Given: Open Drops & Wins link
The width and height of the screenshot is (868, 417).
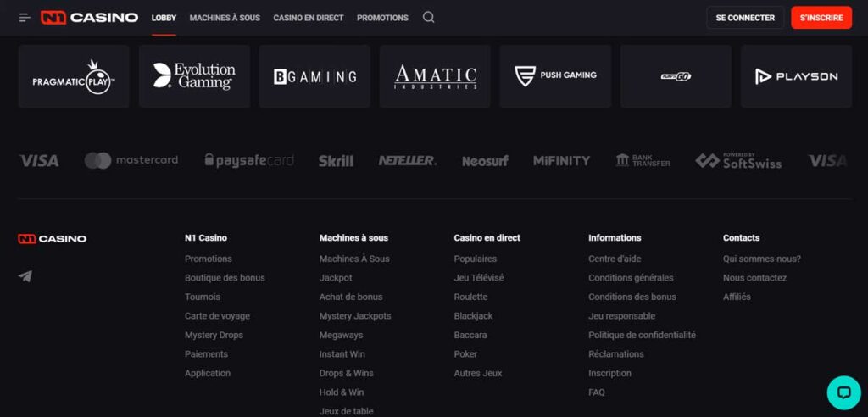Looking at the screenshot, I should pos(347,373).
